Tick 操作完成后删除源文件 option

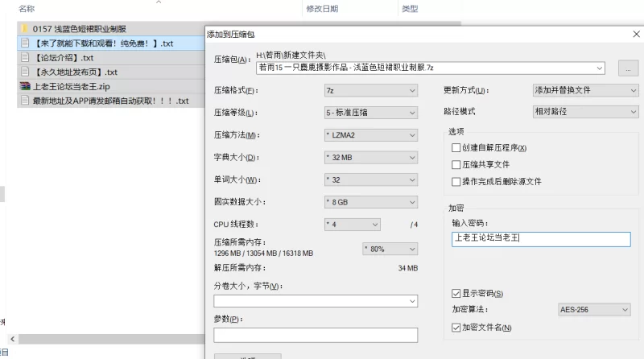pos(456,182)
